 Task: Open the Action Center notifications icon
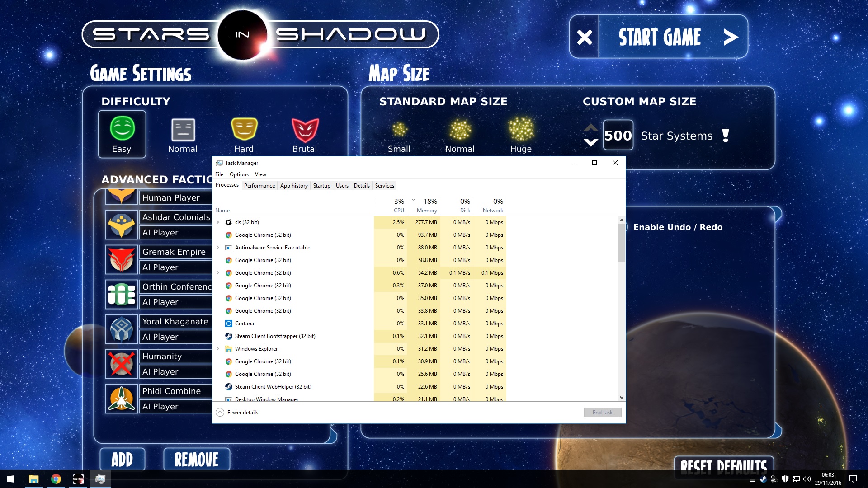pyautogui.click(x=853, y=479)
